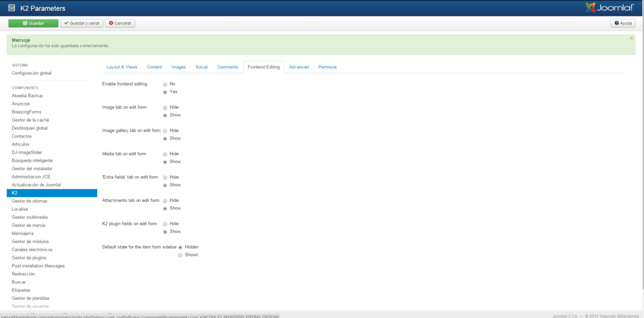Select Show for Image tab on edit form

(165, 115)
